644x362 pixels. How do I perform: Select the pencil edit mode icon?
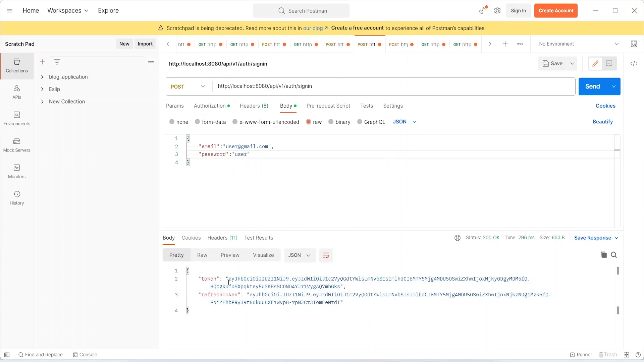click(595, 63)
